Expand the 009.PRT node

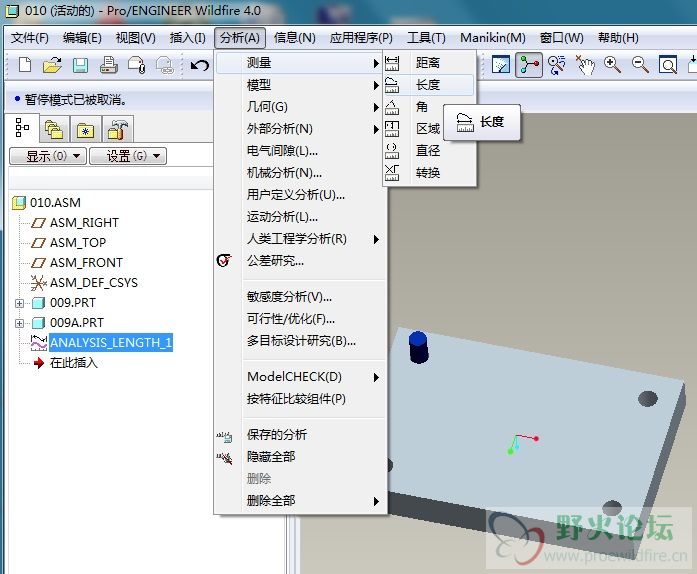(x=19, y=303)
